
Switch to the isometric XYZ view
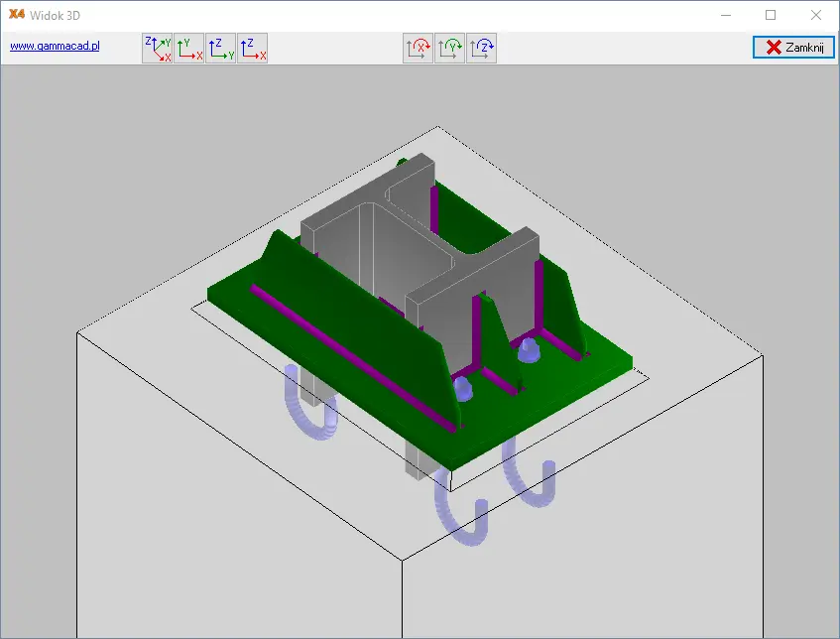pyautogui.click(x=158, y=48)
